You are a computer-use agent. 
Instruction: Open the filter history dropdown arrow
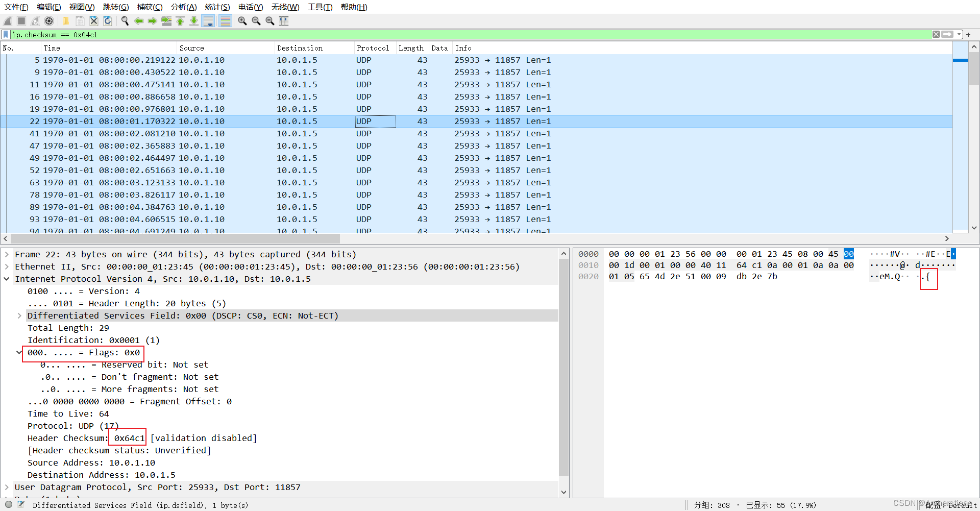959,34
